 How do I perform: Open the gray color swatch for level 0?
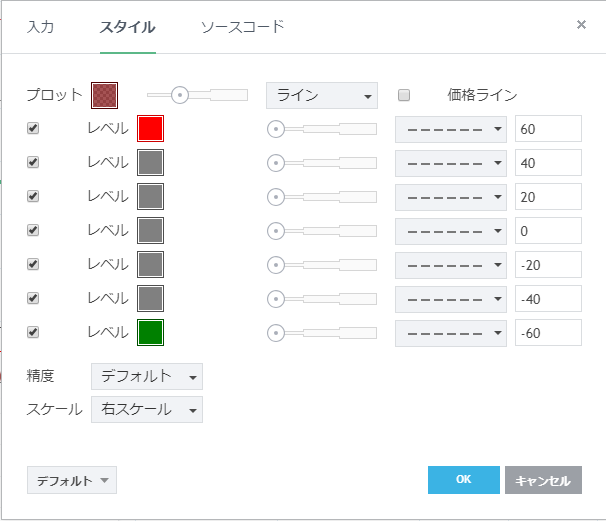[150, 231]
